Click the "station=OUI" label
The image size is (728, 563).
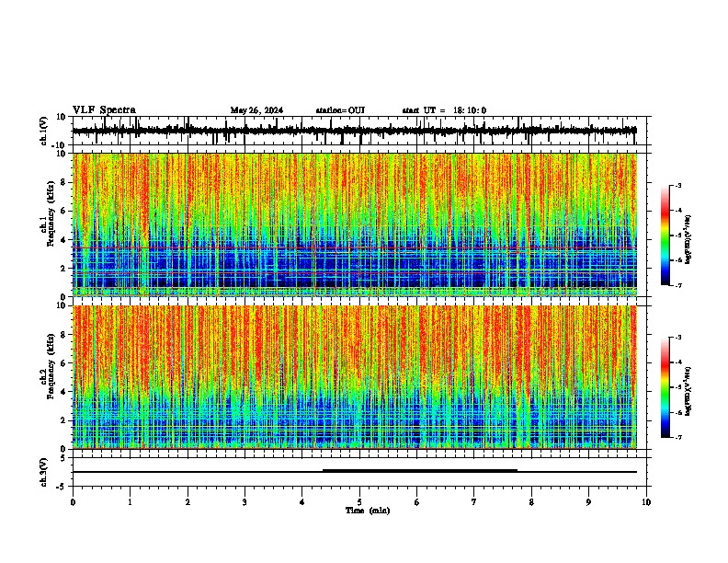tap(340, 110)
